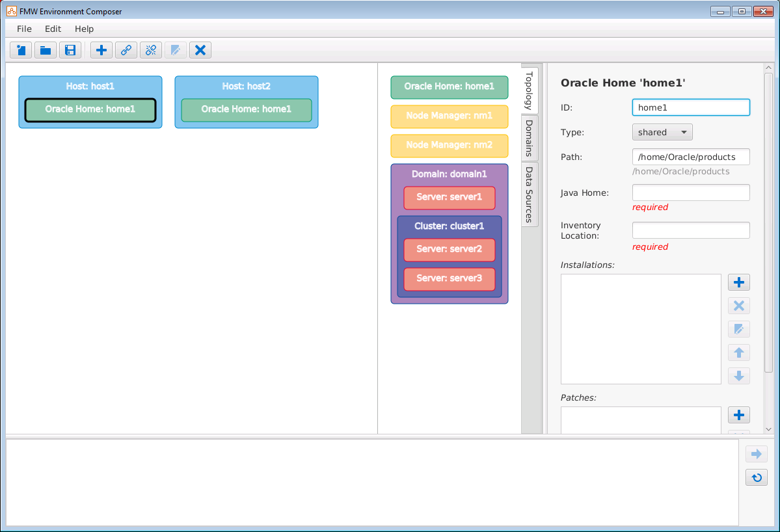Click the FMW Environment Composer app icon
Screen dimensions: 780x532
click(x=12, y=11)
